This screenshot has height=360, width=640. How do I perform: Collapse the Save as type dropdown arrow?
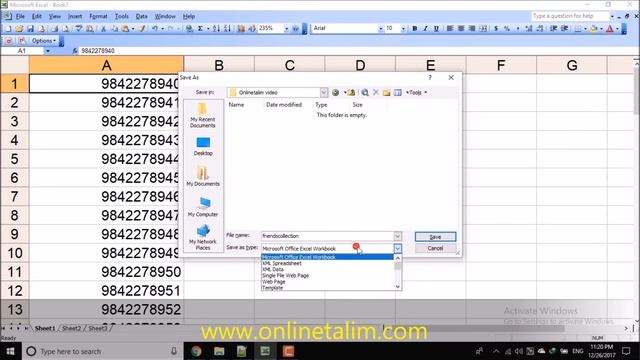(398, 248)
